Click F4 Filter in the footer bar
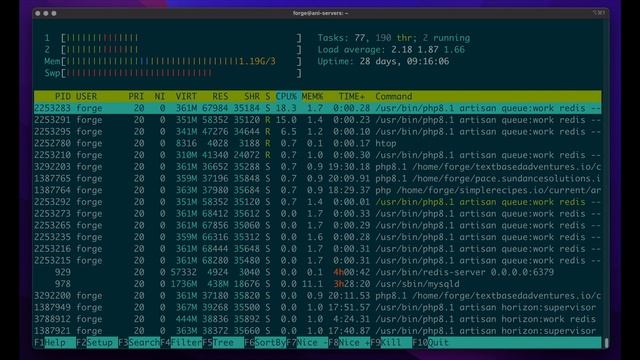This screenshot has height=360, width=640. point(181,342)
